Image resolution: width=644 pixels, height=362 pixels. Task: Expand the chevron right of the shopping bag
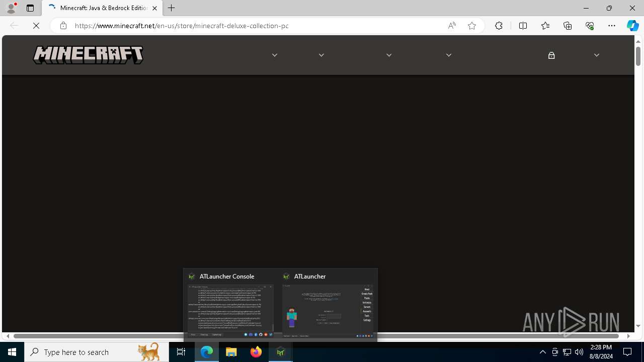(x=597, y=55)
